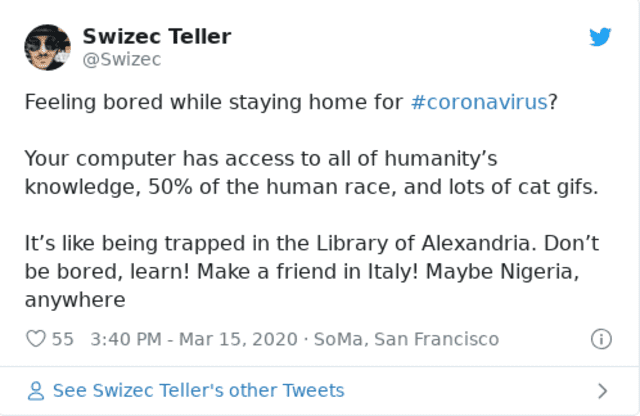This screenshot has width=640, height=416.
Task: Like the tweet with the heart icon
Action: [36, 339]
